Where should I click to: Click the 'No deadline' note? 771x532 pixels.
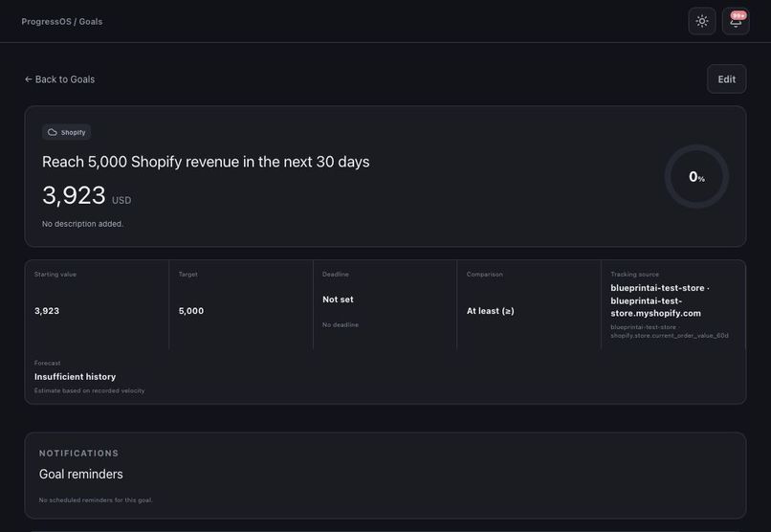tap(341, 324)
